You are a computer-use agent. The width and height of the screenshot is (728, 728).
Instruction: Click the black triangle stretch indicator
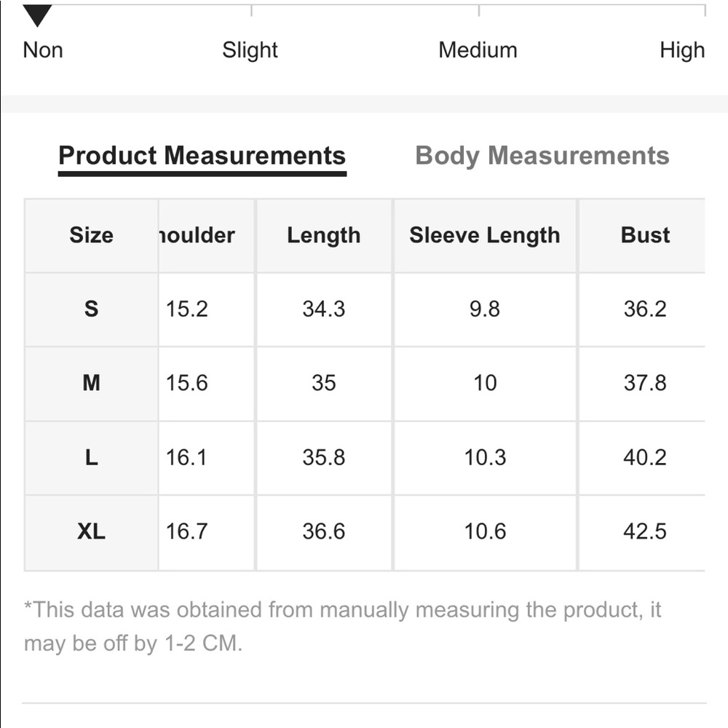[x=37, y=16]
